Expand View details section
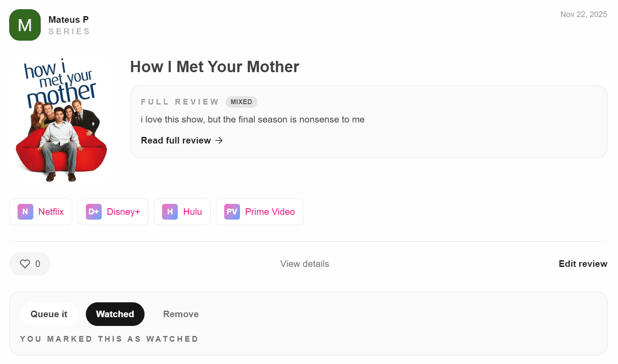618x364 pixels. pos(304,264)
